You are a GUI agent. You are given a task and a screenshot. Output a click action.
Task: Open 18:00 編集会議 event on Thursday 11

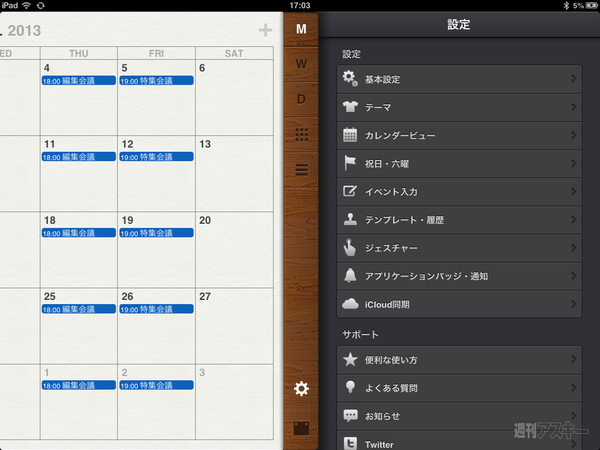tap(78, 157)
